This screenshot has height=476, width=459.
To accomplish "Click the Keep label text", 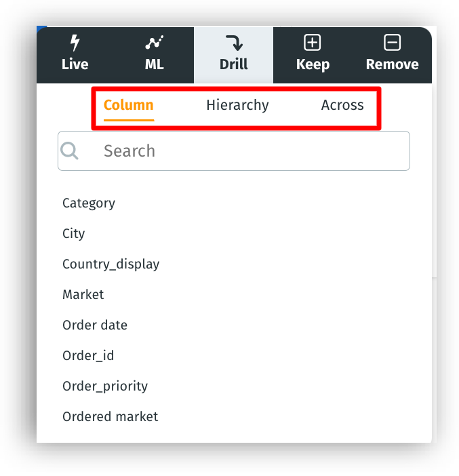I will [313, 65].
